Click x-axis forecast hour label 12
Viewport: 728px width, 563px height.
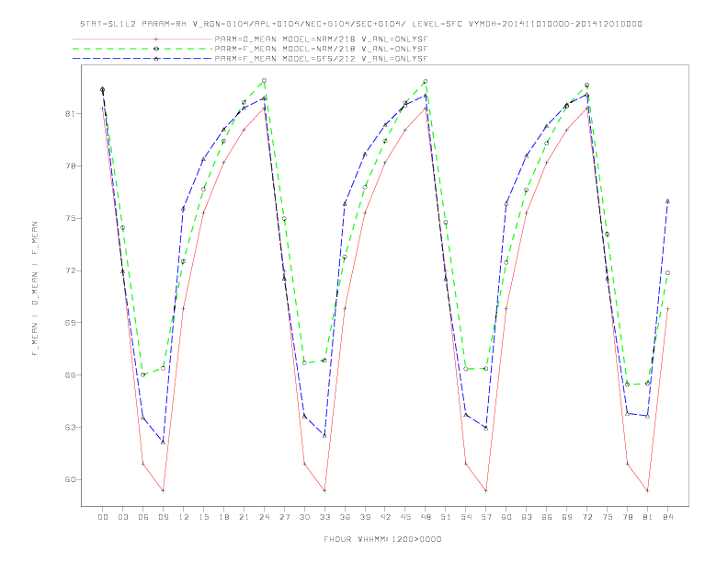click(x=184, y=517)
